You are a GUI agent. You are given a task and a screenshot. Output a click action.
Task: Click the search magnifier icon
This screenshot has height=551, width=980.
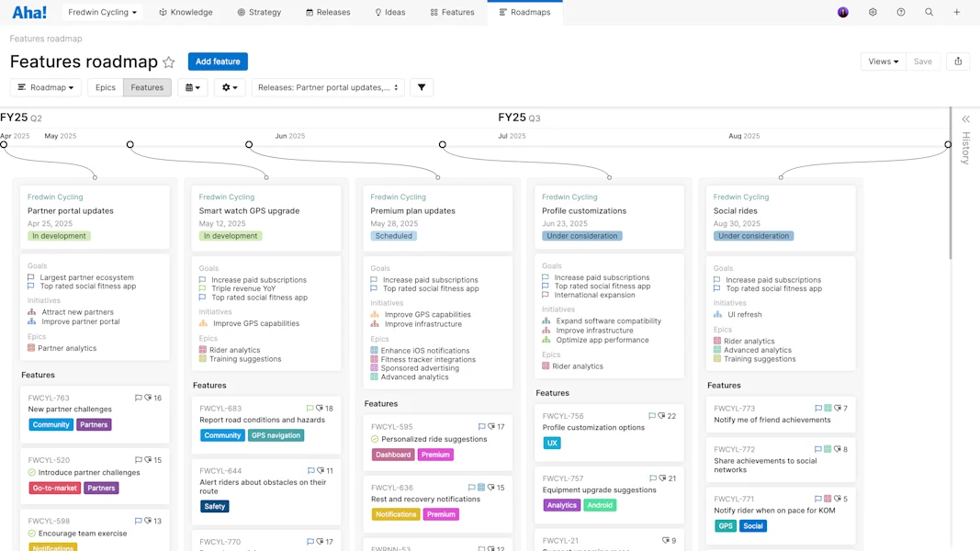pyautogui.click(x=929, y=12)
